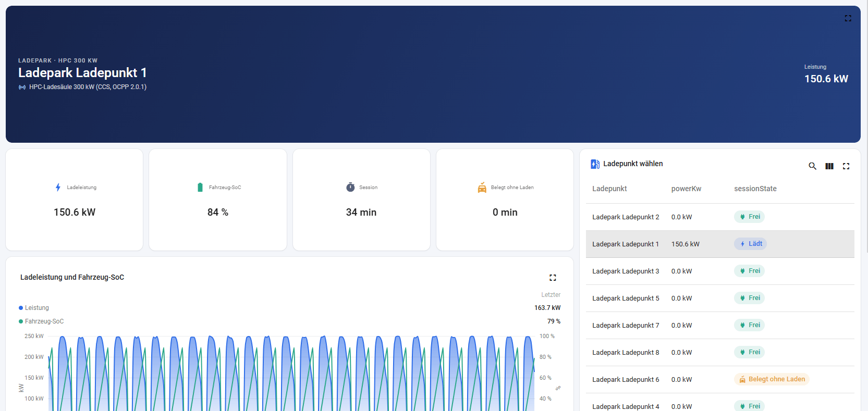Select Ladepark Ladepunkt 5 row

tap(720, 298)
